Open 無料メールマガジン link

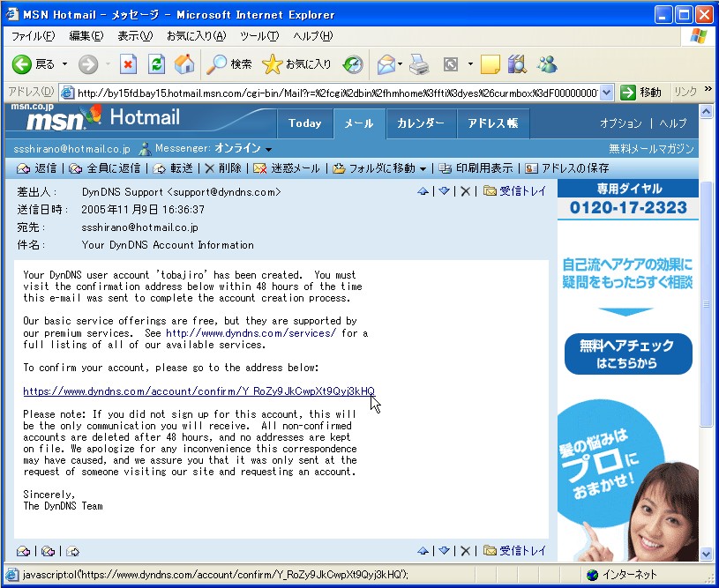click(x=651, y=149)
